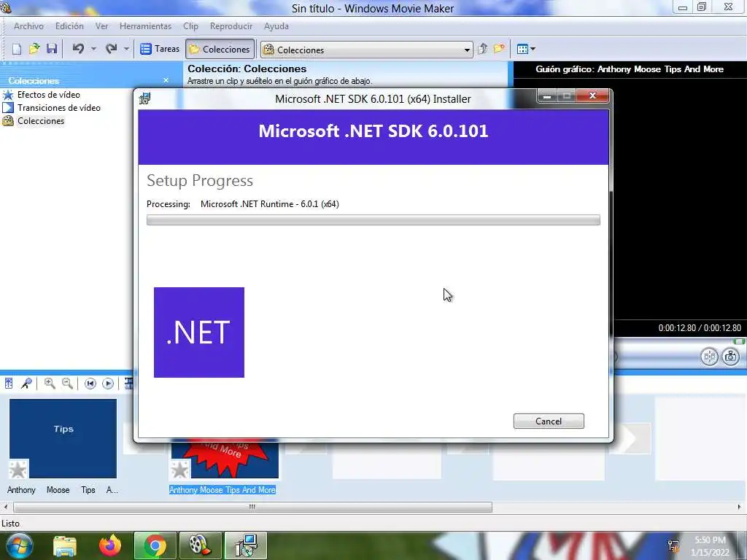Open the redo history dropdown arrow
Viewport: 747px width, 560px height.
coord(126,49)
